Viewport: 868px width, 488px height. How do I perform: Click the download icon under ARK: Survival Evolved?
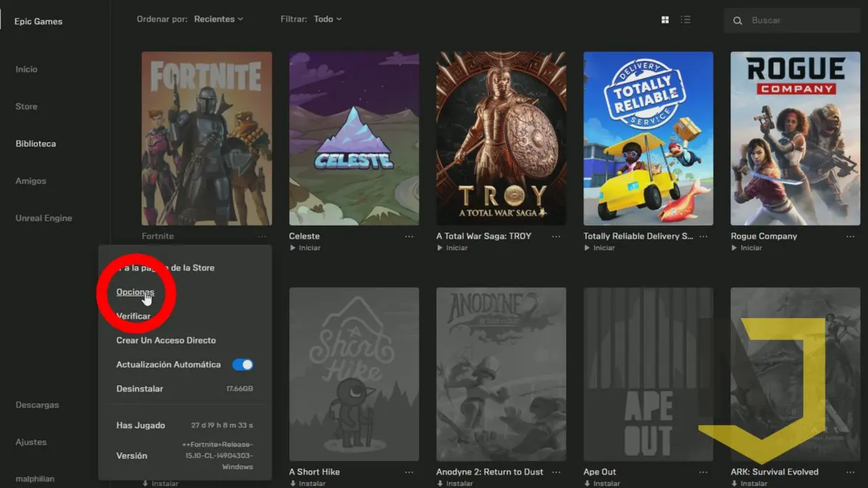pyautogui.click(x=734, y=484)
